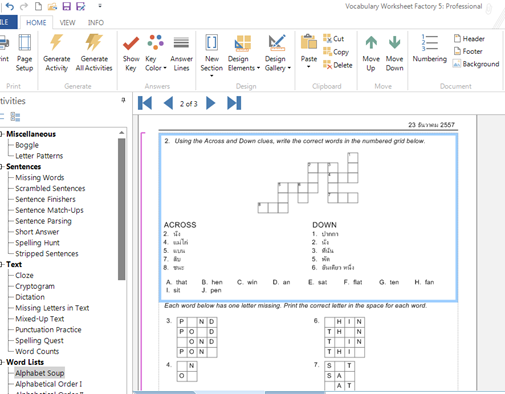
Task: Select the Punctuation Practice activity
Action: click(x=48, y=330)
